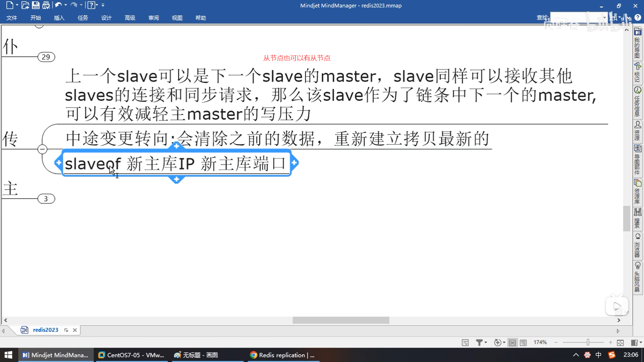This screenshot has height=362, width=644.
Task: Open the undo history dropdown arrow
Action: (x=65, y=5)
